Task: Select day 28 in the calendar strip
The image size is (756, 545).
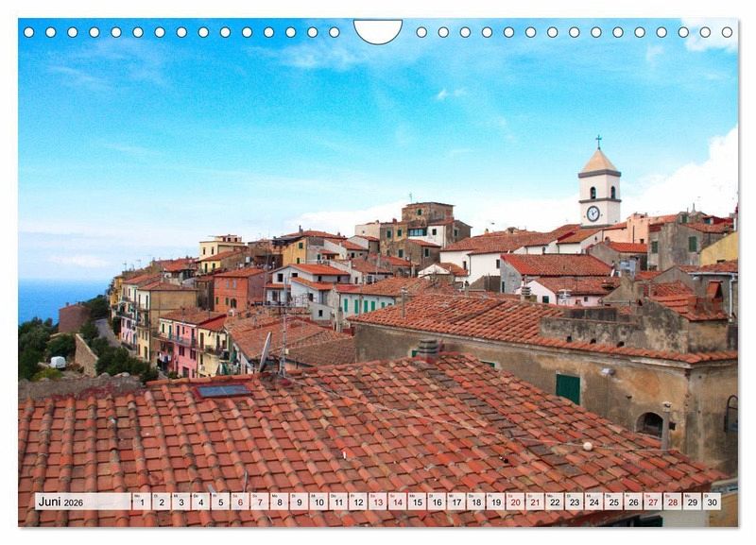Action: coord(673,502)
